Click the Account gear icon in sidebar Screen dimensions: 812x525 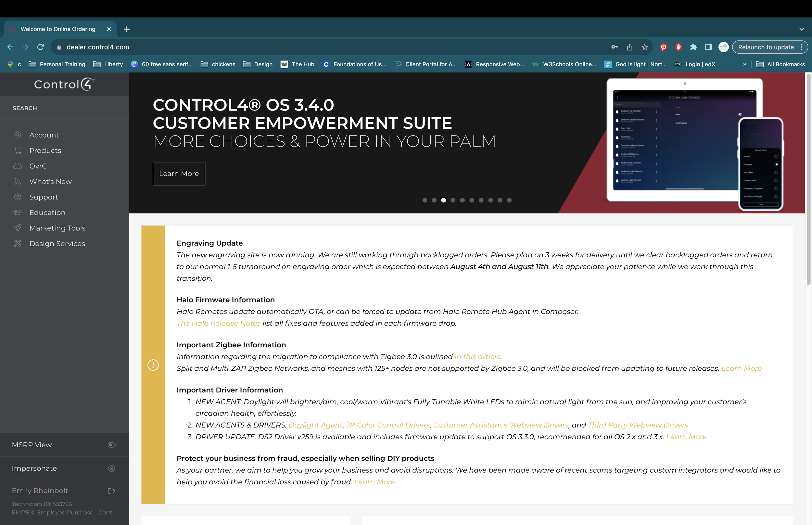click(x=18, y=135)
